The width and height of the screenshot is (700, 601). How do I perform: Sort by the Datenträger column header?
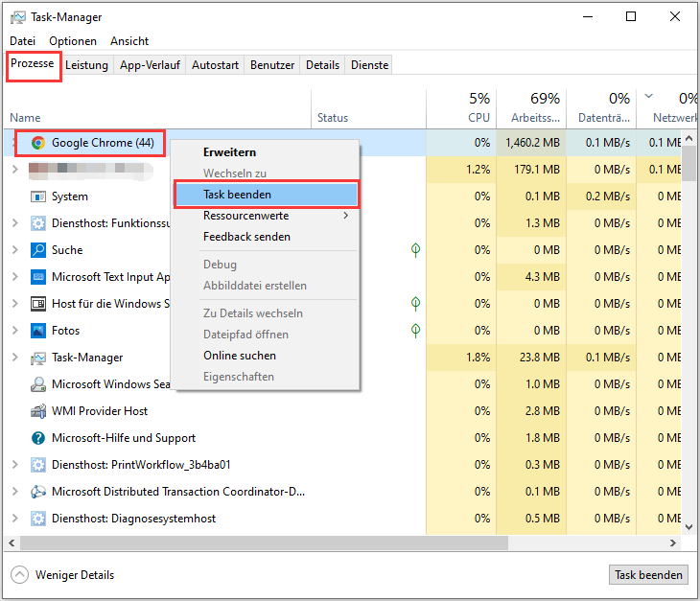click(601, 108)
